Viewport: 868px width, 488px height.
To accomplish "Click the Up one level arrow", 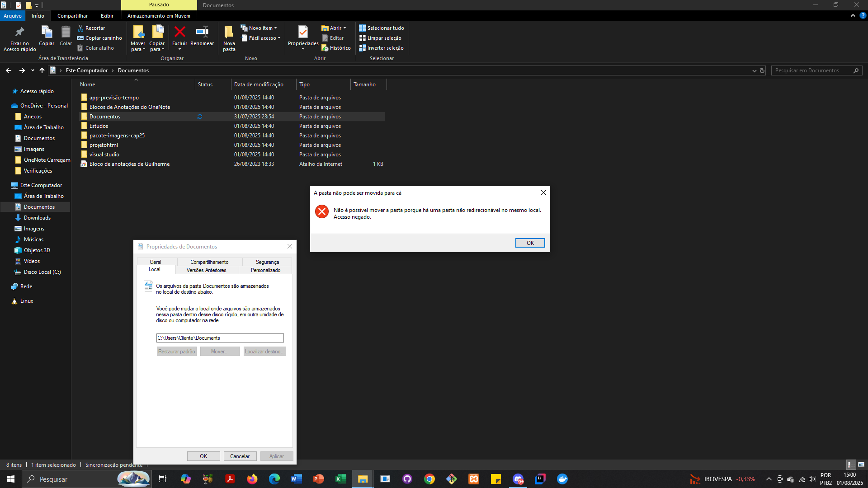I will [42, 70].
